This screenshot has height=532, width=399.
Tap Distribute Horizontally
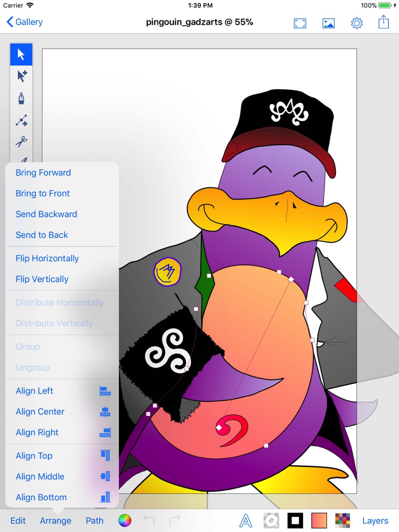tap(59, 303)
